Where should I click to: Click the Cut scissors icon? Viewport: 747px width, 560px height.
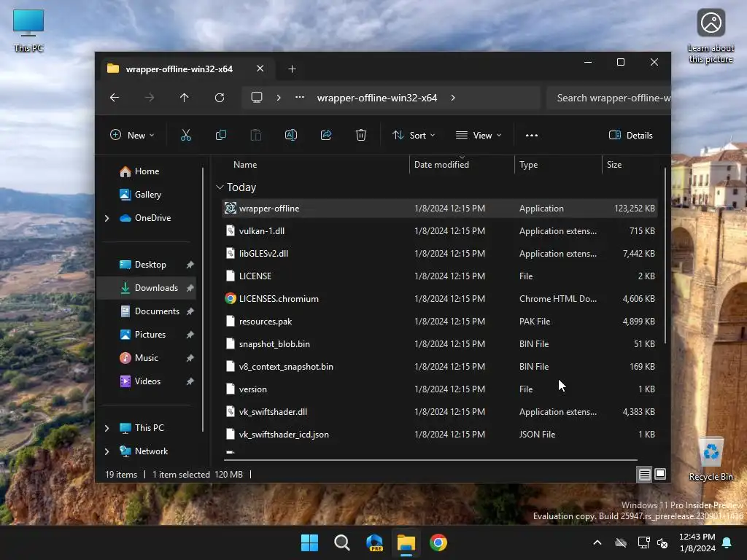coord(186,135)
